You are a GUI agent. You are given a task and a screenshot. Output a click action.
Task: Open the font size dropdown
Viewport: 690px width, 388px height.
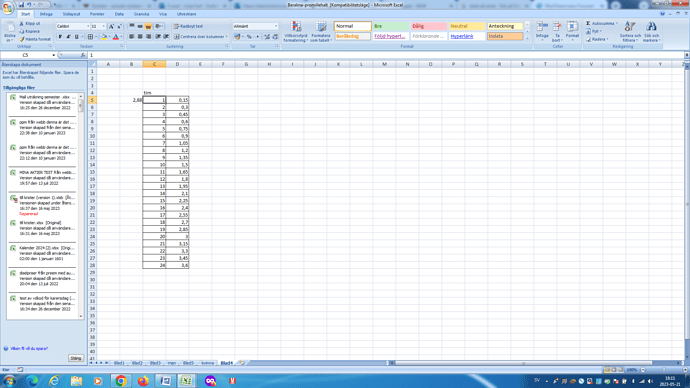pos(104,26)
